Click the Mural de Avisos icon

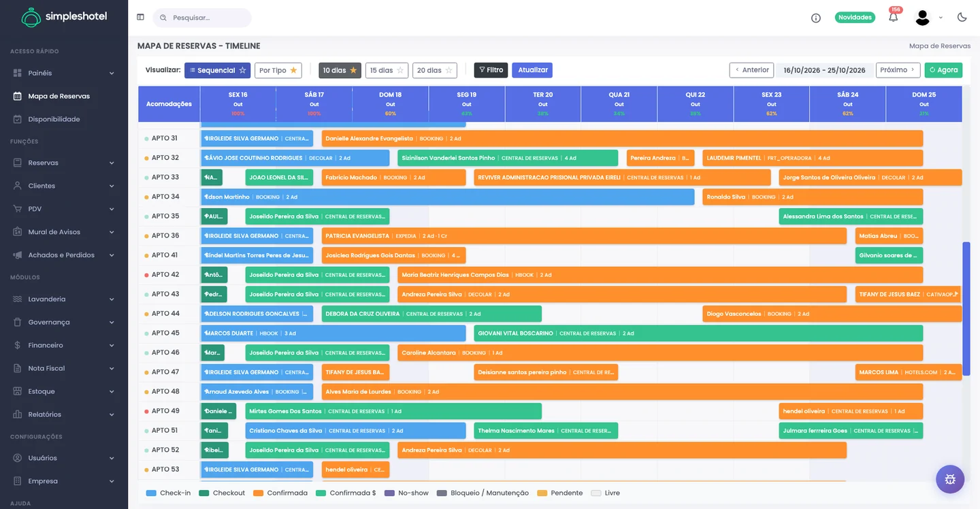click(x=18, y=232)
